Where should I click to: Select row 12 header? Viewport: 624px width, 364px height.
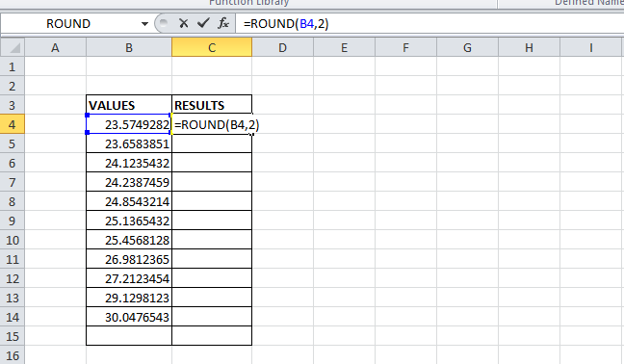13,279
